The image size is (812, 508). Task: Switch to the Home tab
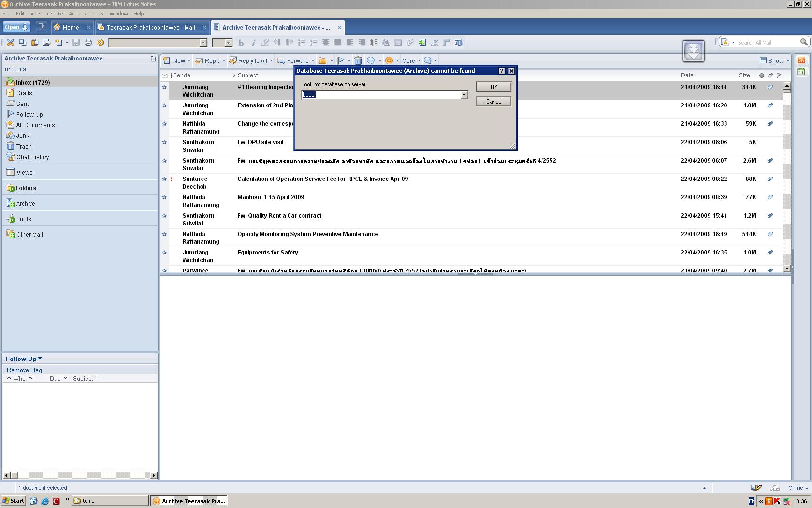coord(71,27)
